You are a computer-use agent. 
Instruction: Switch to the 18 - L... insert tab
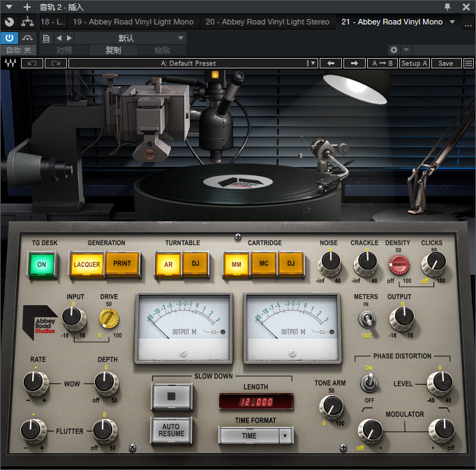[53, 22]
